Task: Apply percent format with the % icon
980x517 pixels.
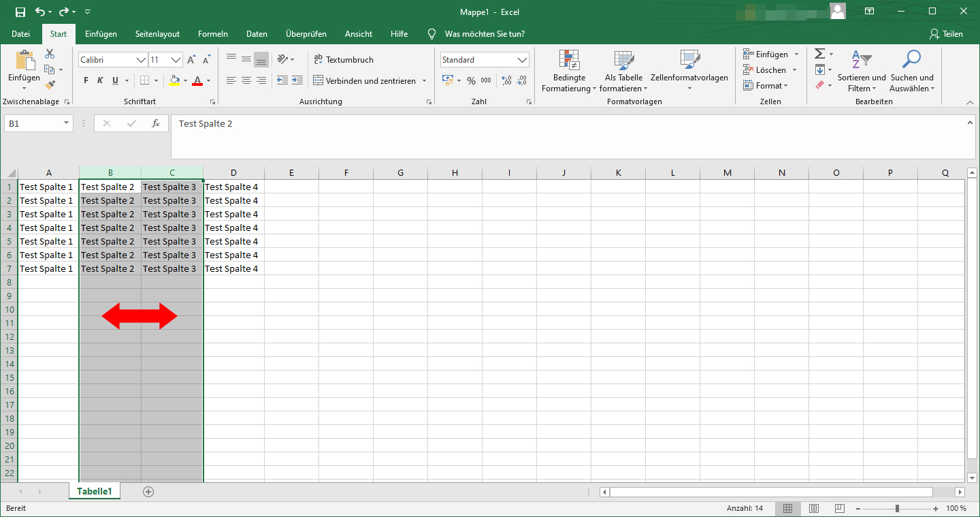Action: [x=470, y=80]
